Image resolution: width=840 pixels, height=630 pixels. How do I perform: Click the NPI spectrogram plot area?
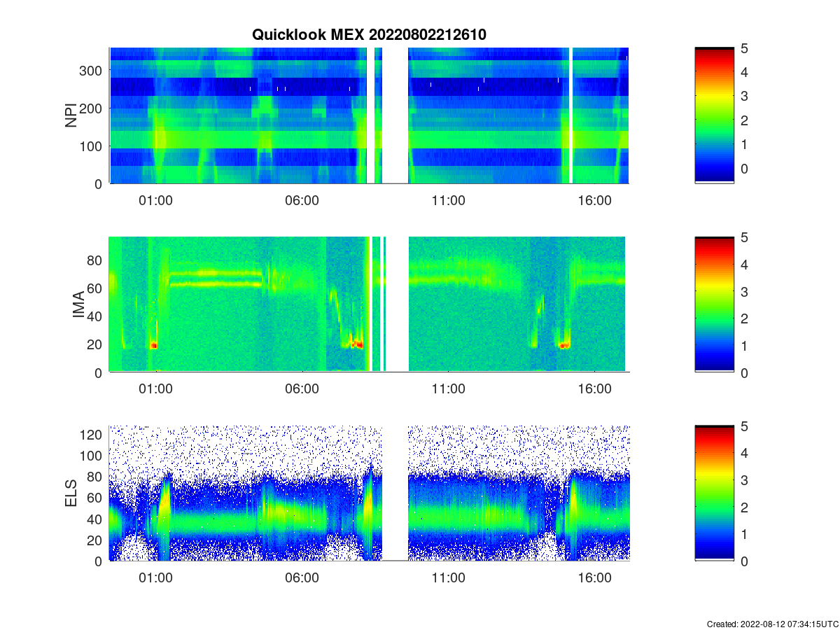coord(369,115)
